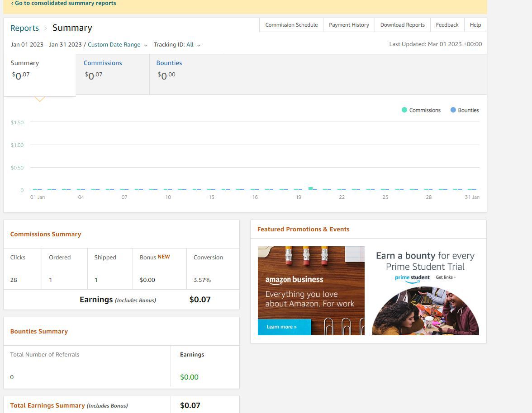Click the Total Earnings $0.07 value
This screenshot has width=532, height=413.
190,406
